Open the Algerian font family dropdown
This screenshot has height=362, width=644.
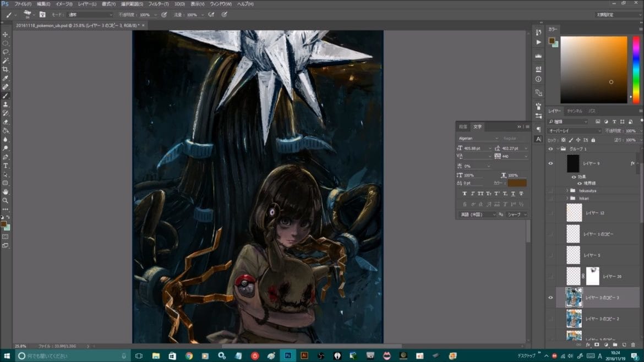click(478, 138)
